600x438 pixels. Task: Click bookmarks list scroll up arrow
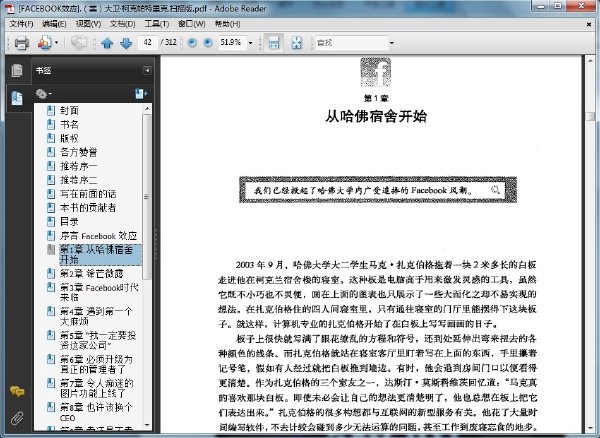coord(147,109)
